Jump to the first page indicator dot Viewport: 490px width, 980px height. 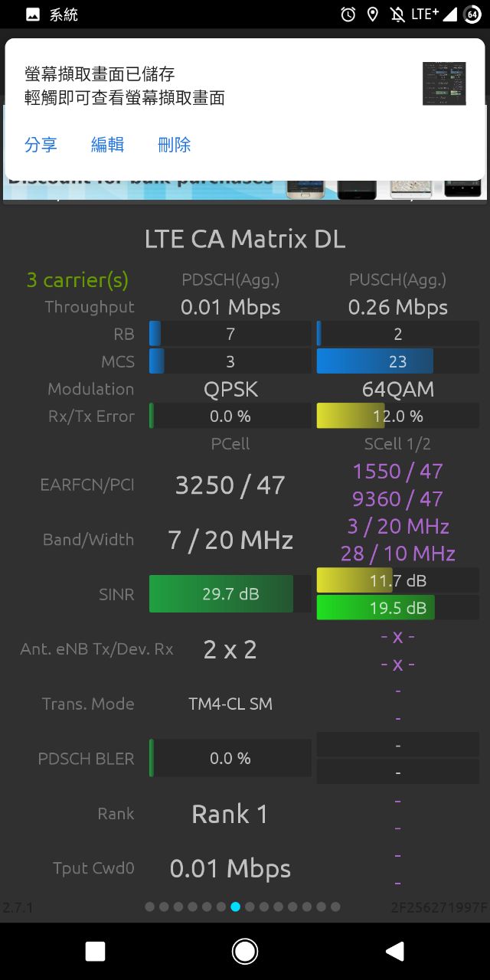(x=150, y=906)
